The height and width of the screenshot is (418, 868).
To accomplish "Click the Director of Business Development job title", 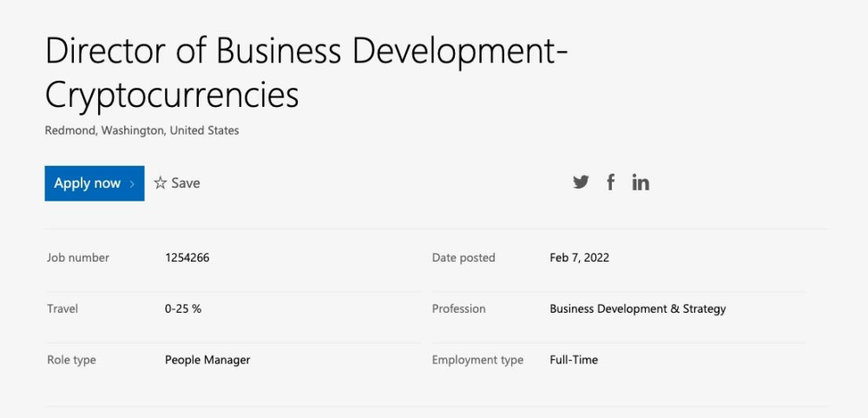I will (x=306, y=74).
